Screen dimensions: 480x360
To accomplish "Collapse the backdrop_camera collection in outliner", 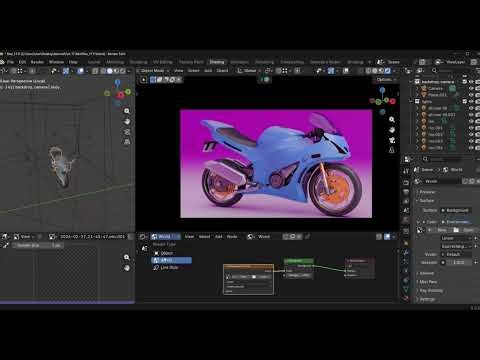I will pyautogui.click(x=411, y=82).
